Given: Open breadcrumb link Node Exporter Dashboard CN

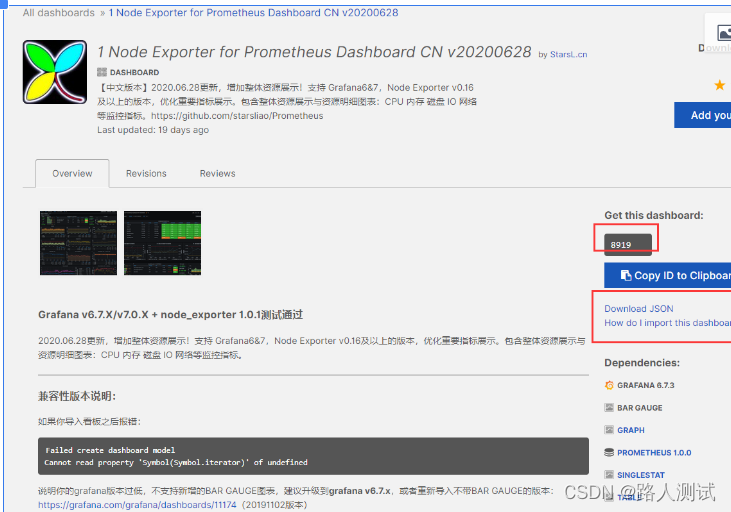Looking at the screenshot, I should (254, 13).
